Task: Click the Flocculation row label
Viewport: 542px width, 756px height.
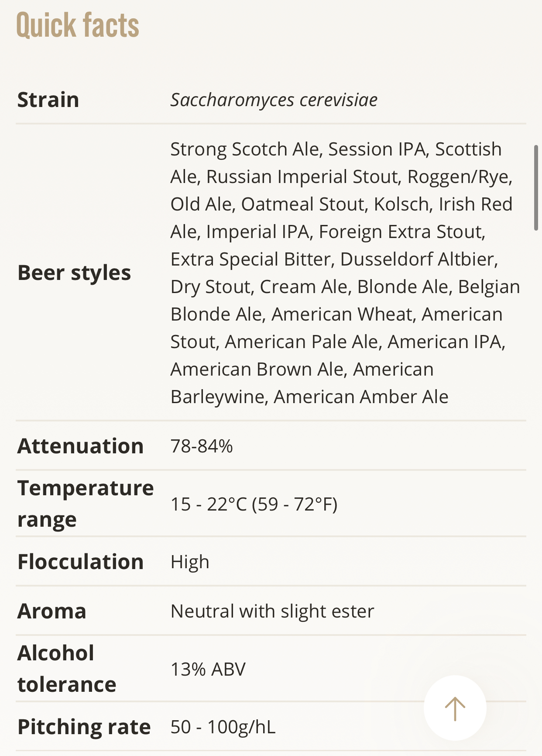Action: click(x=80, y=562)
